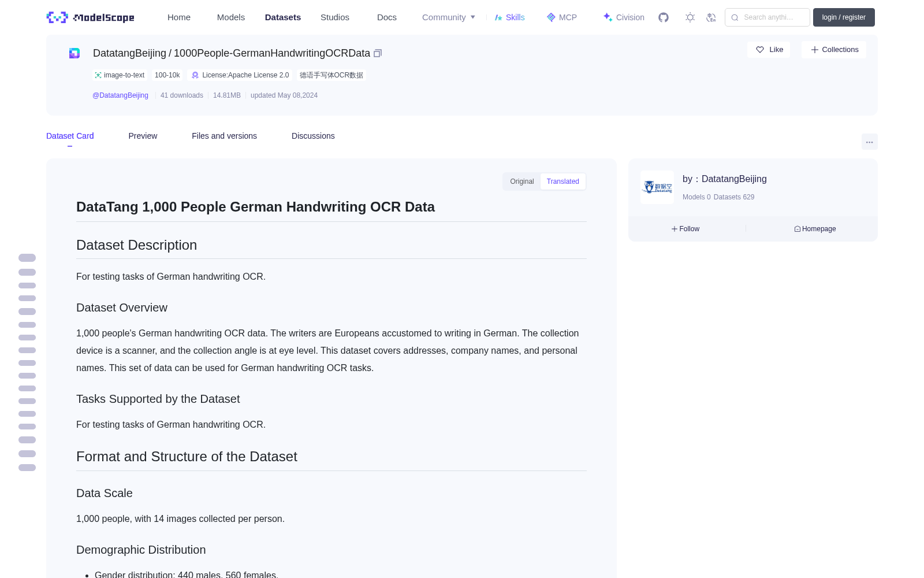This screenshot has width=924, height=578.
Task: Show the Original text version
Action: (x=522, y=181)
